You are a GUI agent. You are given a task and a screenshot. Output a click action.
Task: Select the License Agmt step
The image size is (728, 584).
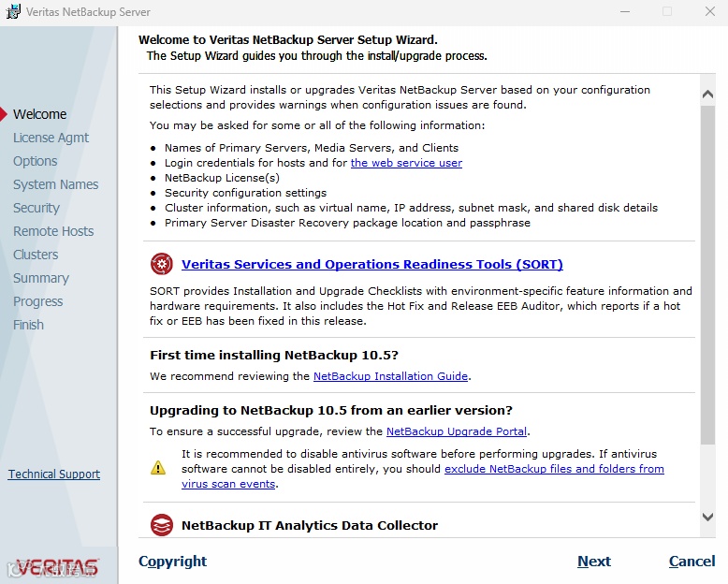click(51, 138)
